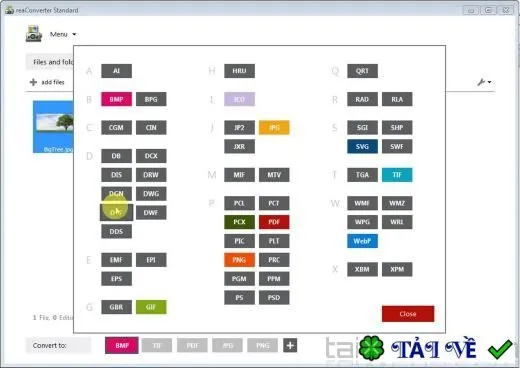Choose the JXR format

tap(239, 147)
